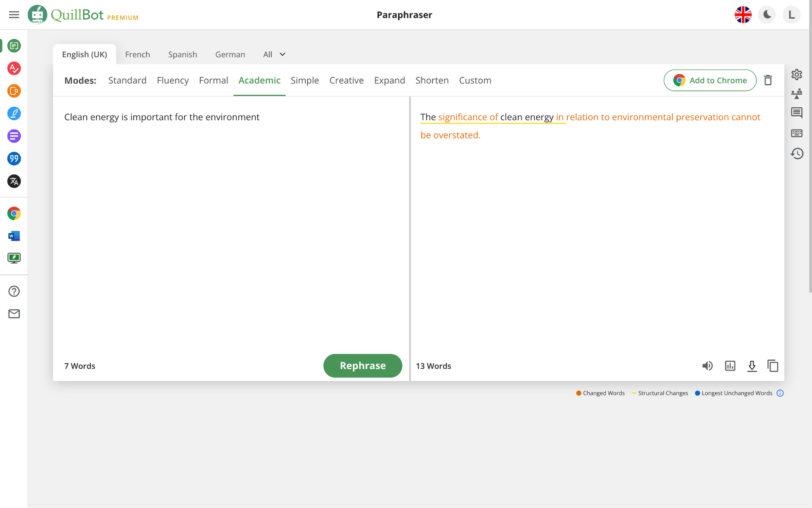Open the UK flag language selector
The image size is (812, 508).
(x=743, y=15)
